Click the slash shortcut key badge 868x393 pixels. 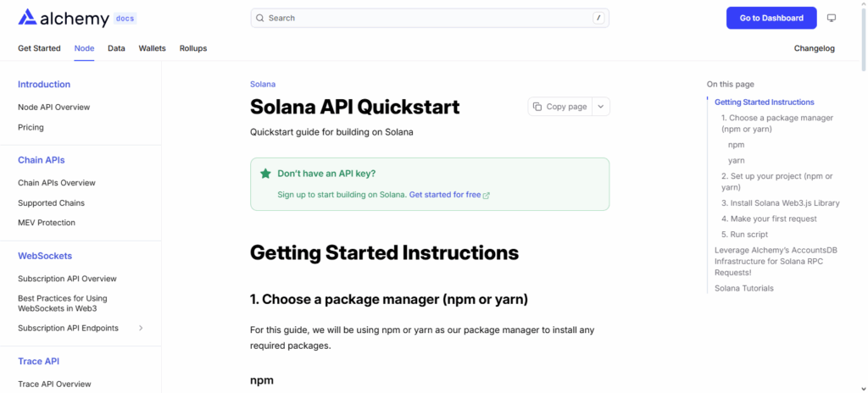pos(598,18)
